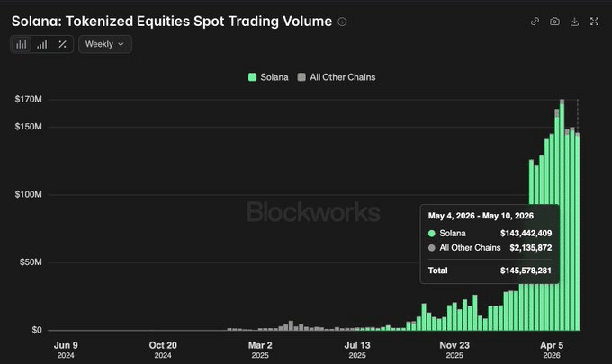The image size is (612, 364).
Task: Click the $170M y-axis label
Action: pos(29,99)
